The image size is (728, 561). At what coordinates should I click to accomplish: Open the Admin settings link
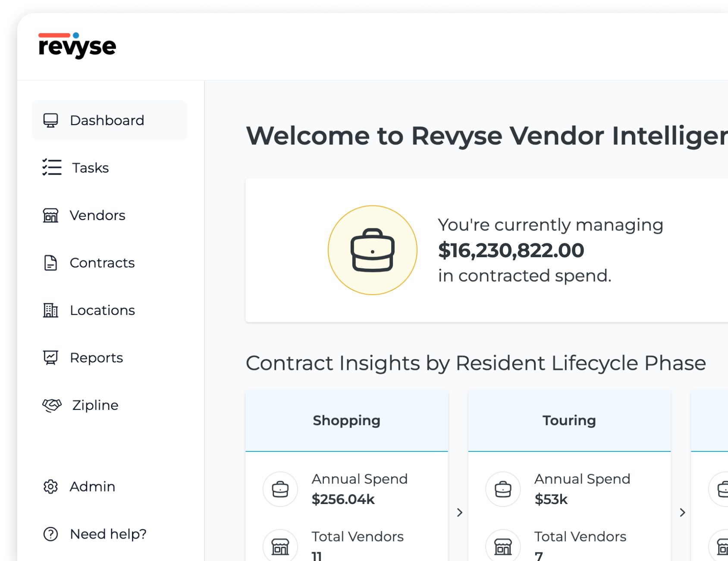[109, 486]
